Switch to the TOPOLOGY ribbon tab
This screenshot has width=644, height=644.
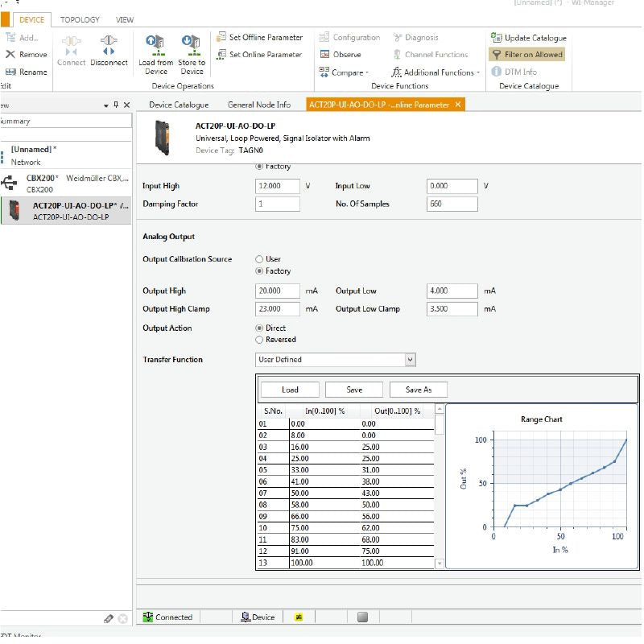(x=80, y=19)
